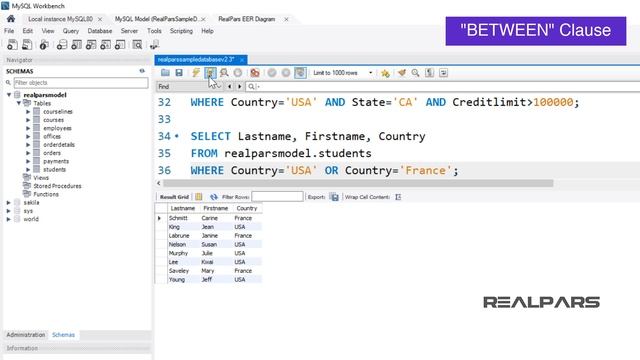Select the Stored Procedures node
This screenshot has height=360, width=640.
(57, 186)
